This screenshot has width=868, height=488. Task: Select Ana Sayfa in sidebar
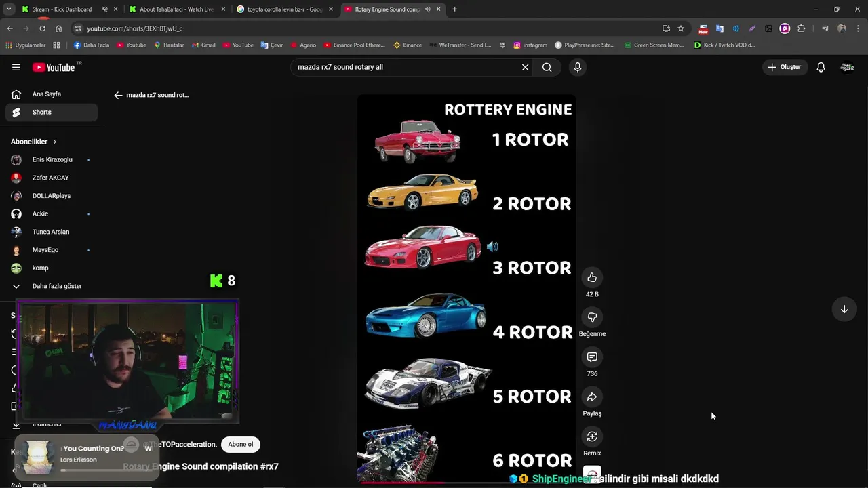coord(52,94)
